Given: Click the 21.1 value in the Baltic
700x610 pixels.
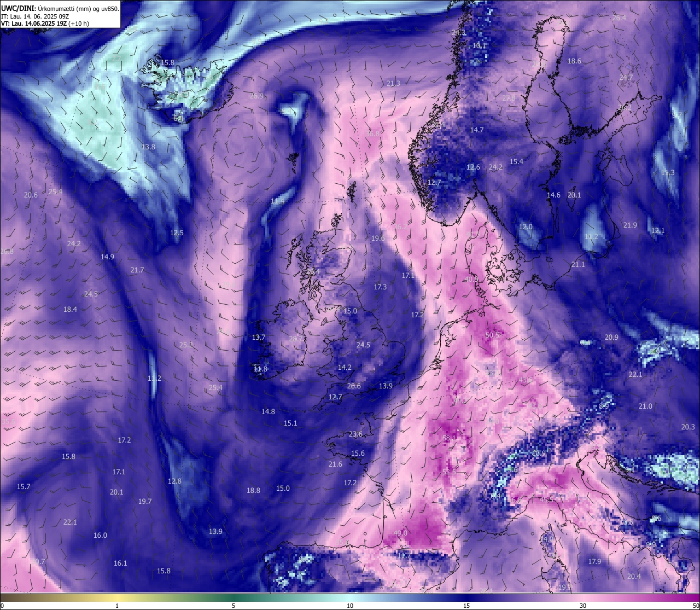Looking at the screenshot, I should click(x=578, y=264).
